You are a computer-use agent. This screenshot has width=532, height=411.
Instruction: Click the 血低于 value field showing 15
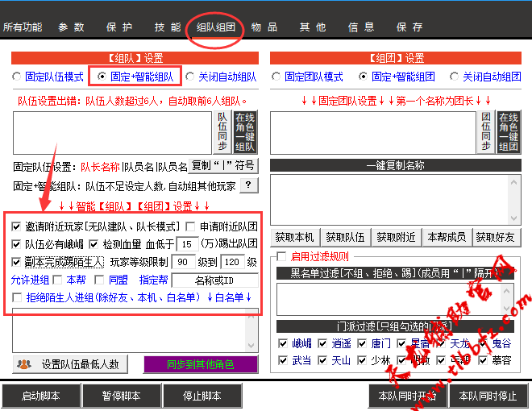pos(187,244)
